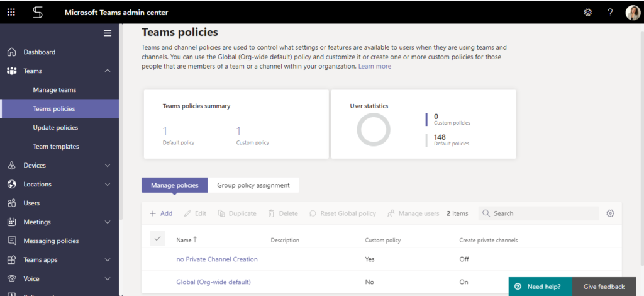Open table column settings gear
This screenshot has height=296, width=644.
(x=610, y=213)
